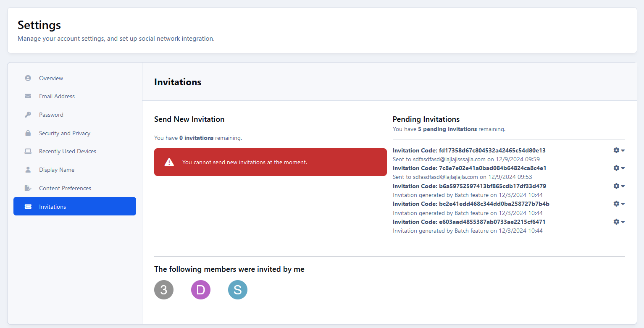Select the Overview person icon in sidebar
Screen dimensions: 644x328
pyautogui.click(x=27, y=78)
